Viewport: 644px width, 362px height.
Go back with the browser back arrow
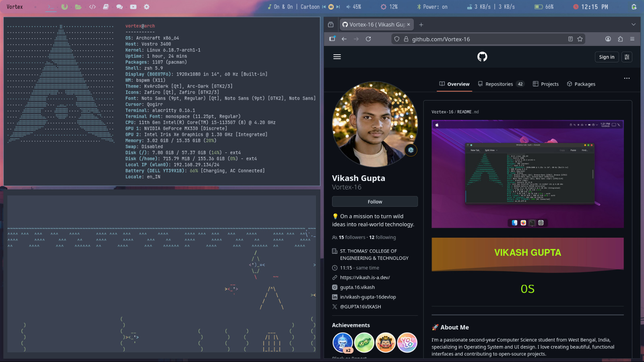[x=344, y=39]
